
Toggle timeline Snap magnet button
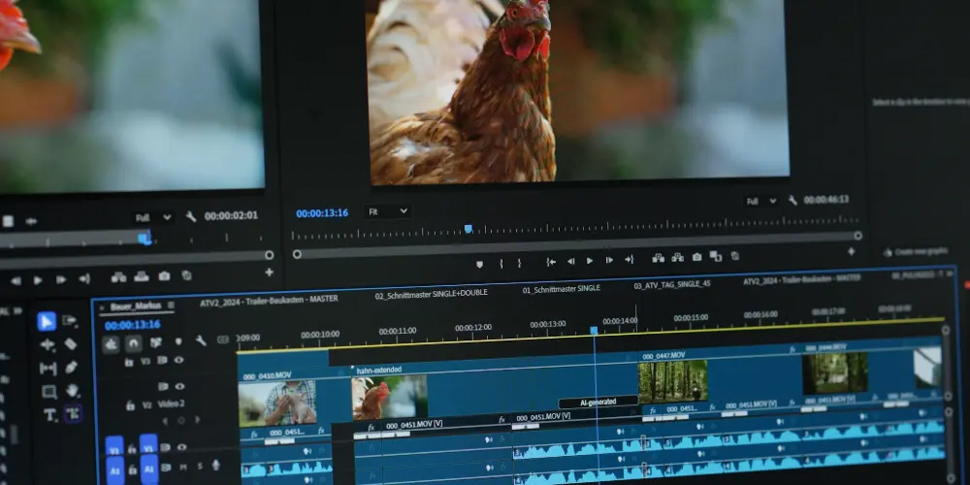pos(133,343)
